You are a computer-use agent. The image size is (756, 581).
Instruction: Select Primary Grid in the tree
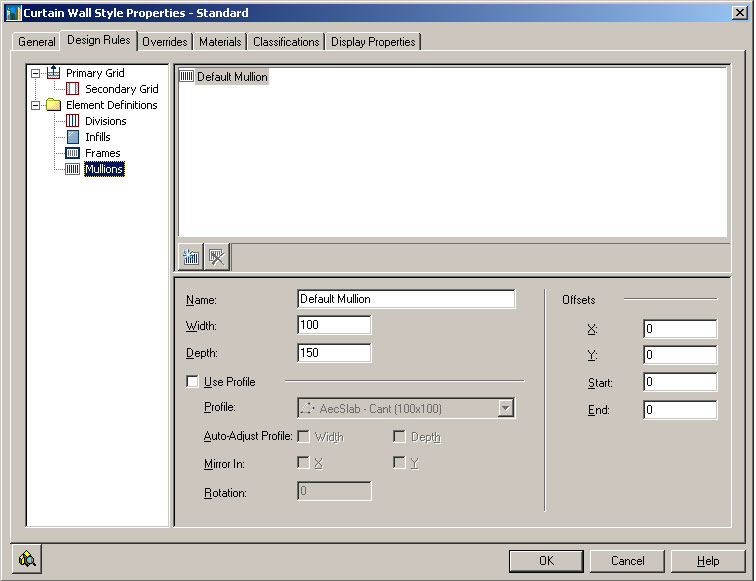coord(95,73)
